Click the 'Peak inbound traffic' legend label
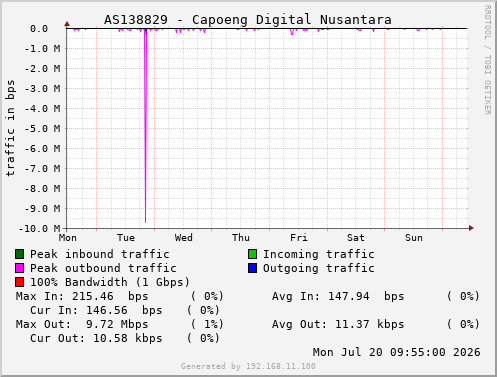 [x=100, y=254]
